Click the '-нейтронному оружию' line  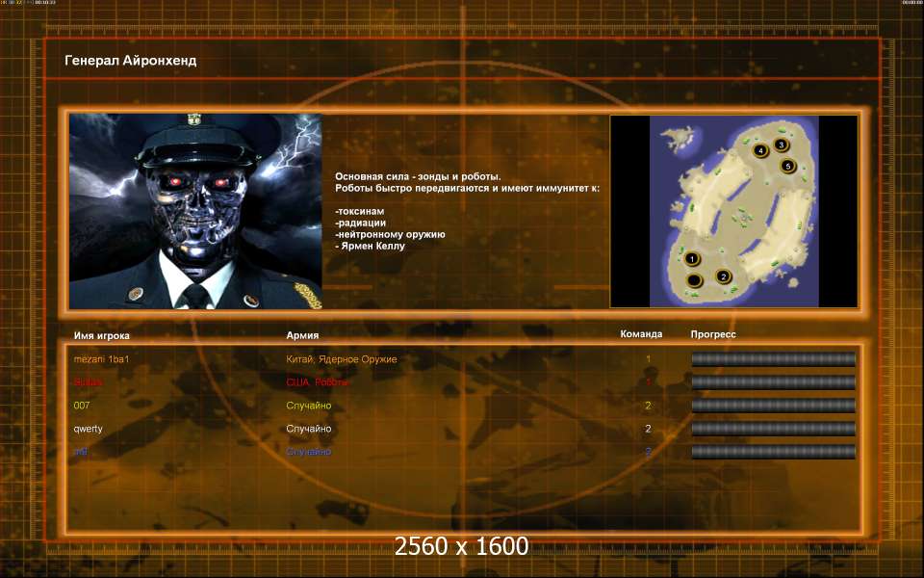(x=390, y=234)
